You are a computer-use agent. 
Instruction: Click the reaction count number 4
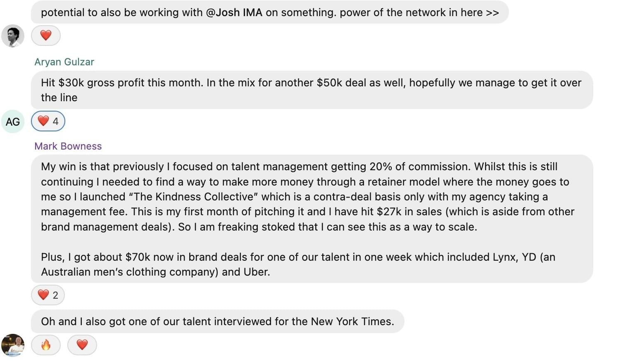coord(55,121)
